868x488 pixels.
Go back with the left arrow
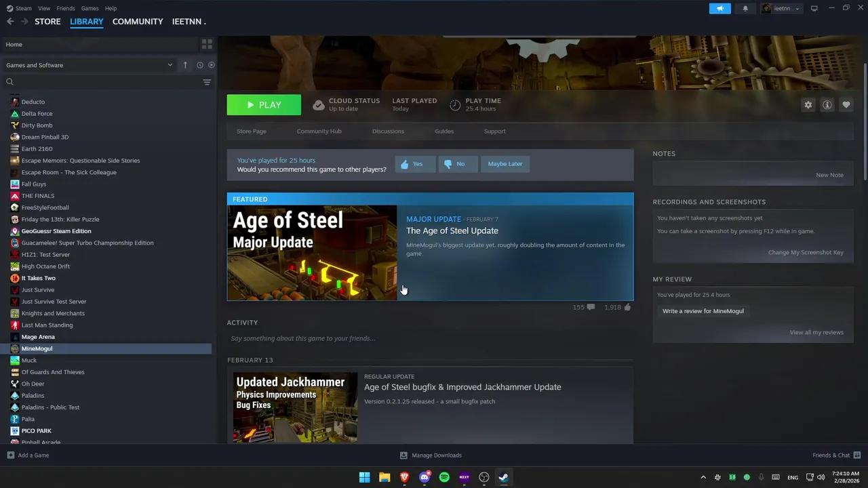(10, 22)
